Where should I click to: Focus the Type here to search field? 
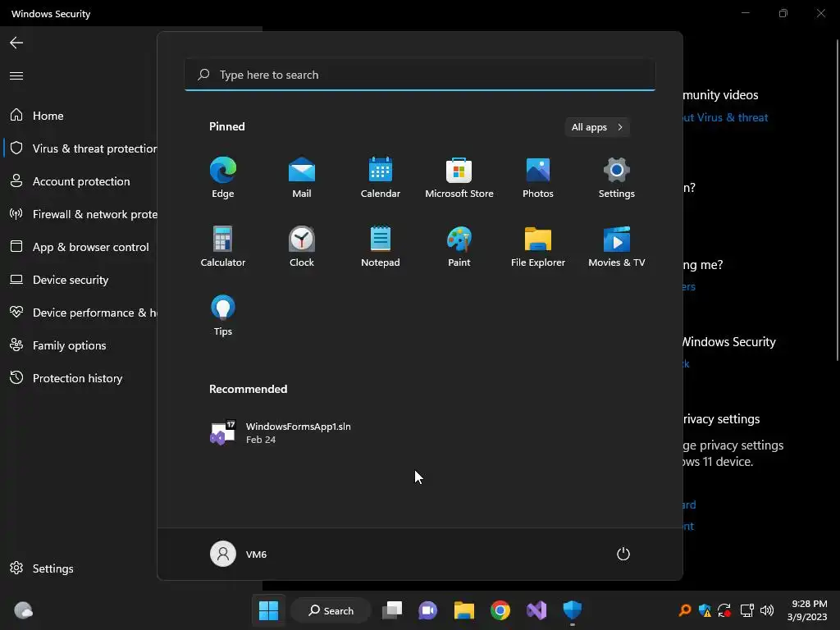coord(420,75)
